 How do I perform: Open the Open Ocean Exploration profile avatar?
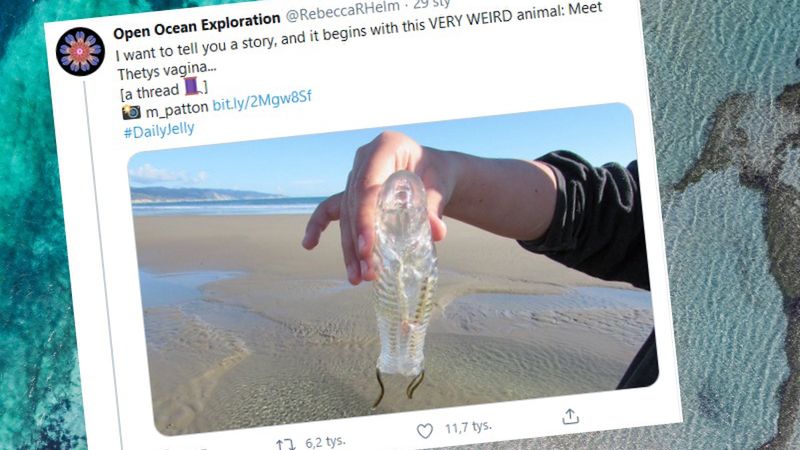click(81, 52)
